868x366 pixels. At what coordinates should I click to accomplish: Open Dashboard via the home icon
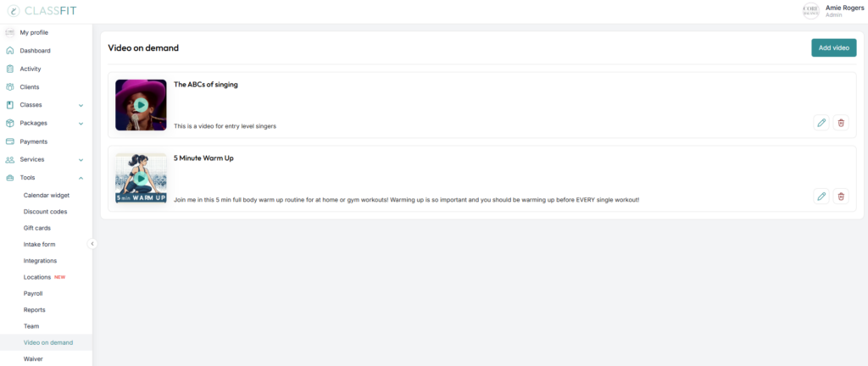(x=9, y=51)
